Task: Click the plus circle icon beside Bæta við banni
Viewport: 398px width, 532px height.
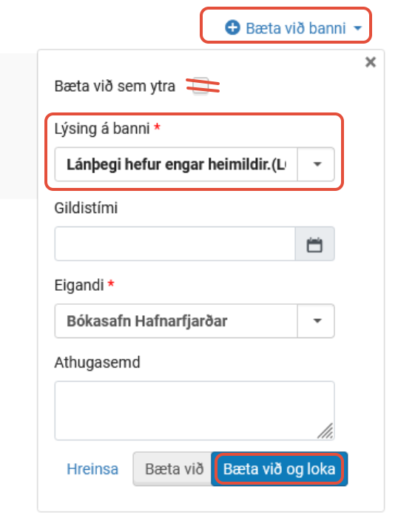Action: [x=232, y=27]
